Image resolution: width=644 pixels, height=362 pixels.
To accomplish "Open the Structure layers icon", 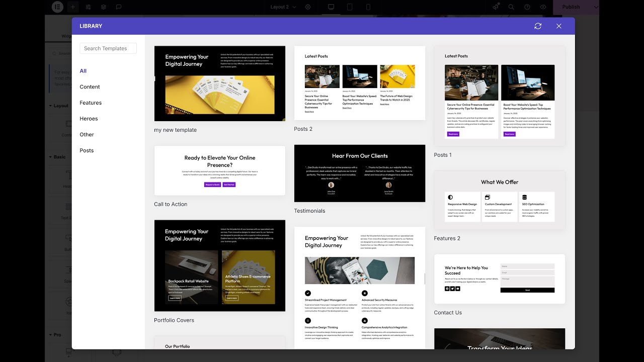I will 103,7.
